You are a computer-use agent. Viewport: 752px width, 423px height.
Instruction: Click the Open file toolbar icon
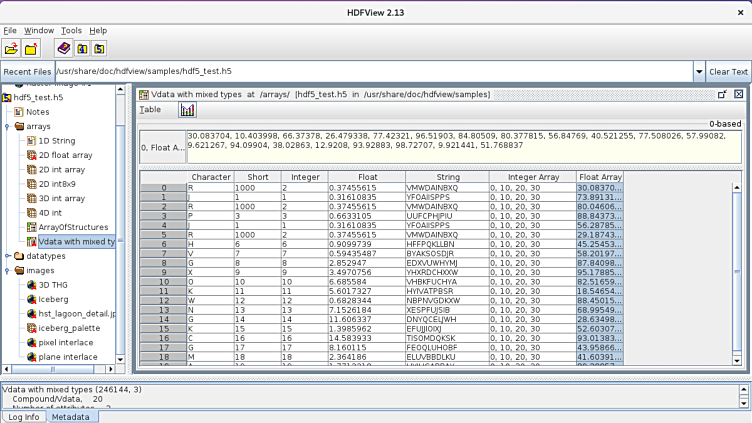tap(12, 48)
